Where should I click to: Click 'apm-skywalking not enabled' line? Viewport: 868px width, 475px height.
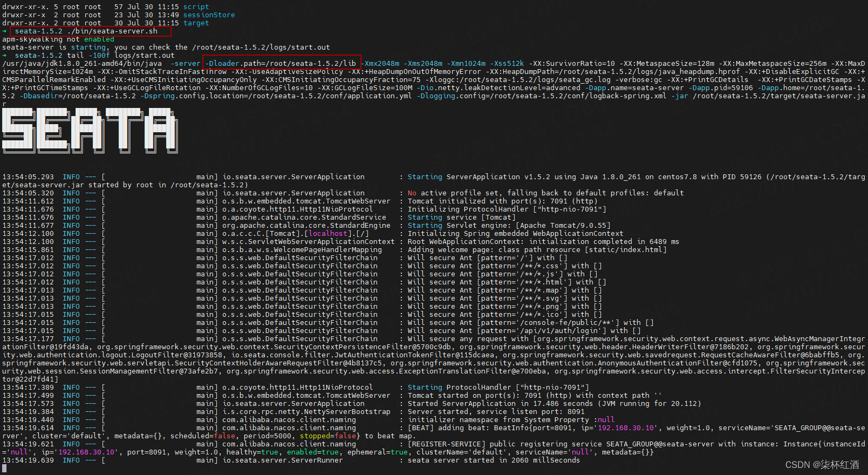pos(58,39)
